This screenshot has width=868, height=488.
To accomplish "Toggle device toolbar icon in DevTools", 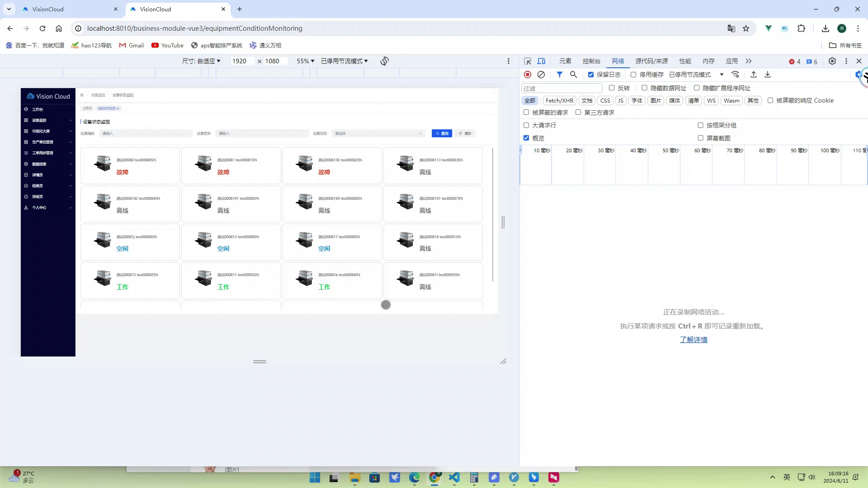I will click(541, 61).
